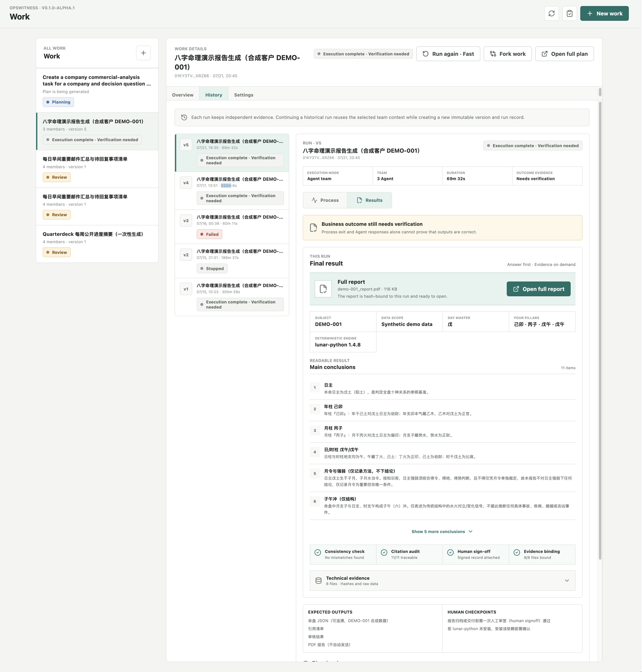Open the commercial-analysis planning work item
642x672 pixels.
point(97,90)
